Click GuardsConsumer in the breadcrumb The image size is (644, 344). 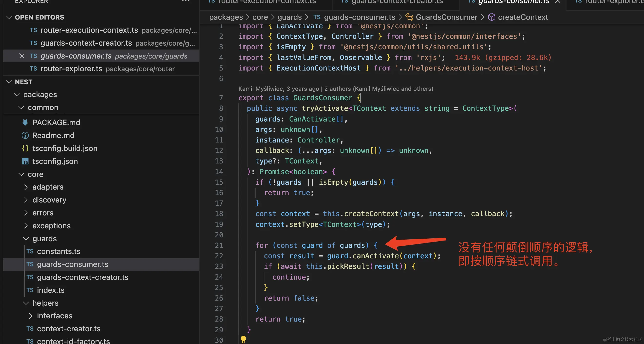(447, 17)
